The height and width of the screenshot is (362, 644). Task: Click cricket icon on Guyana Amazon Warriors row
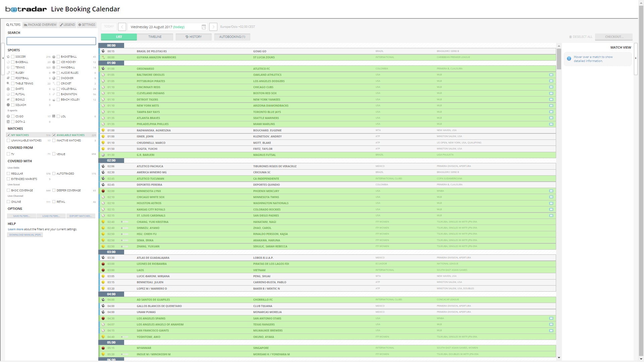point(103,57)
